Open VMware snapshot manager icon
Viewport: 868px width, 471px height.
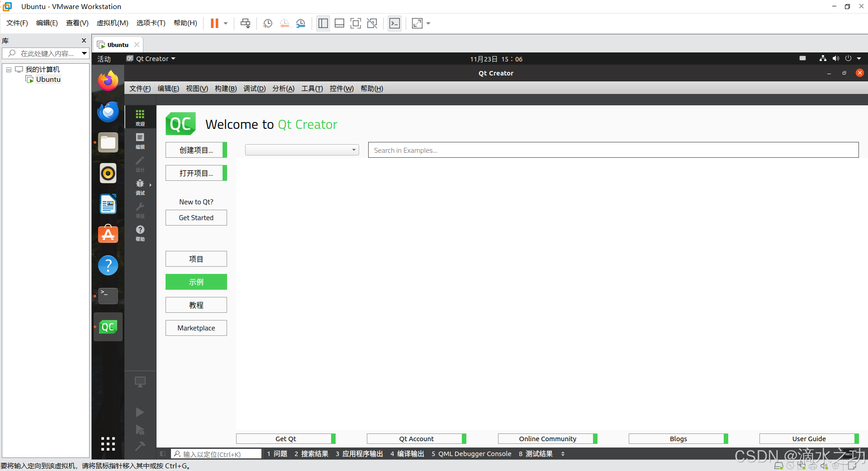click(x=300, y=23)
